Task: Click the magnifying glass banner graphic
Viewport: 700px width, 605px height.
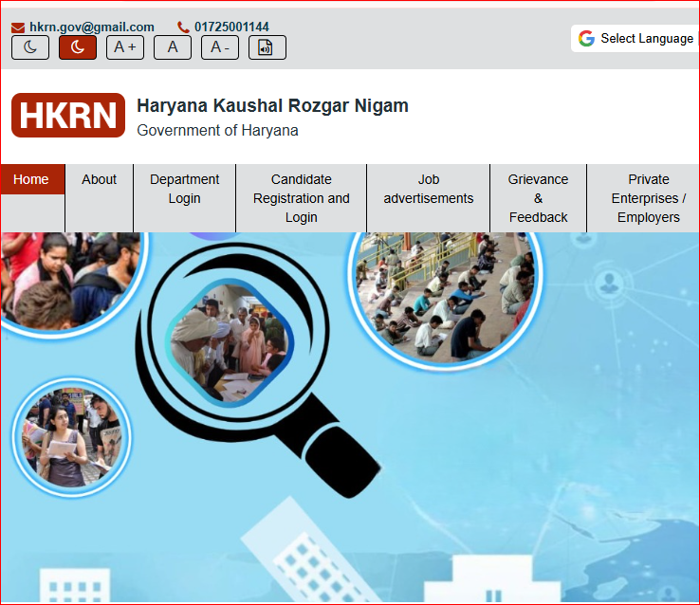Action: 258,371
